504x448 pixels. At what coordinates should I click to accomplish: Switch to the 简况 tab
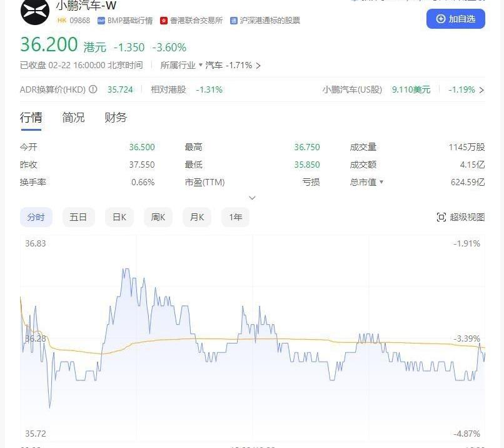(x=73, y=118)
